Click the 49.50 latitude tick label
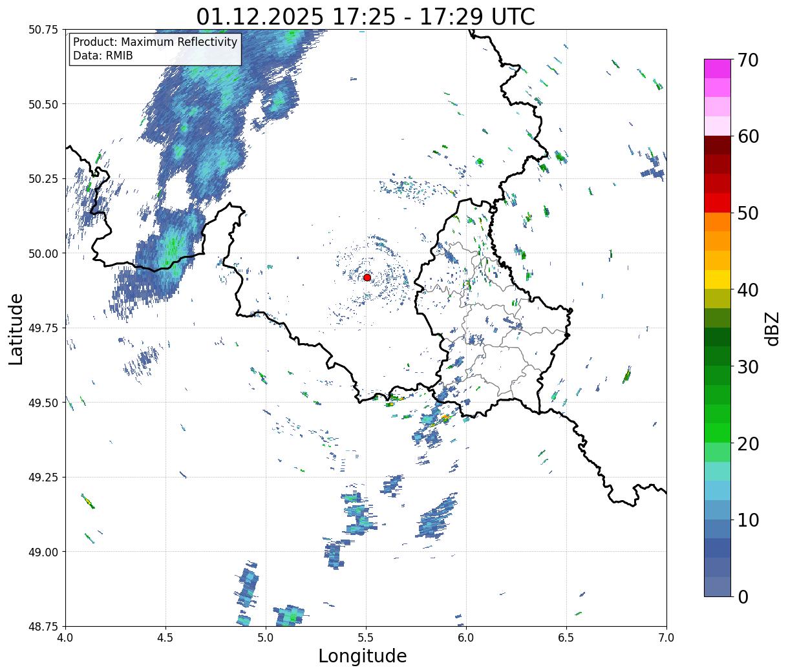The image size is (788, 672). click(x=43, y=403)
